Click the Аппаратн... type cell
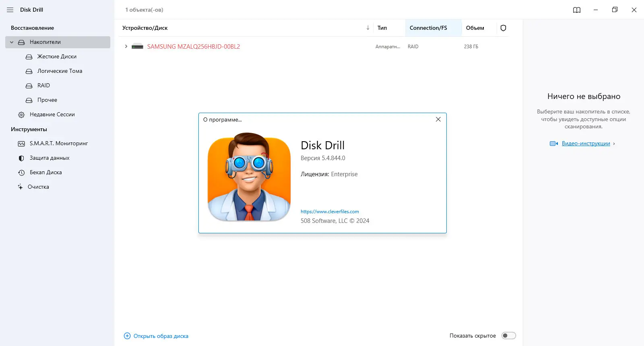Screen dimensions: 644x346 coord(388,47)
